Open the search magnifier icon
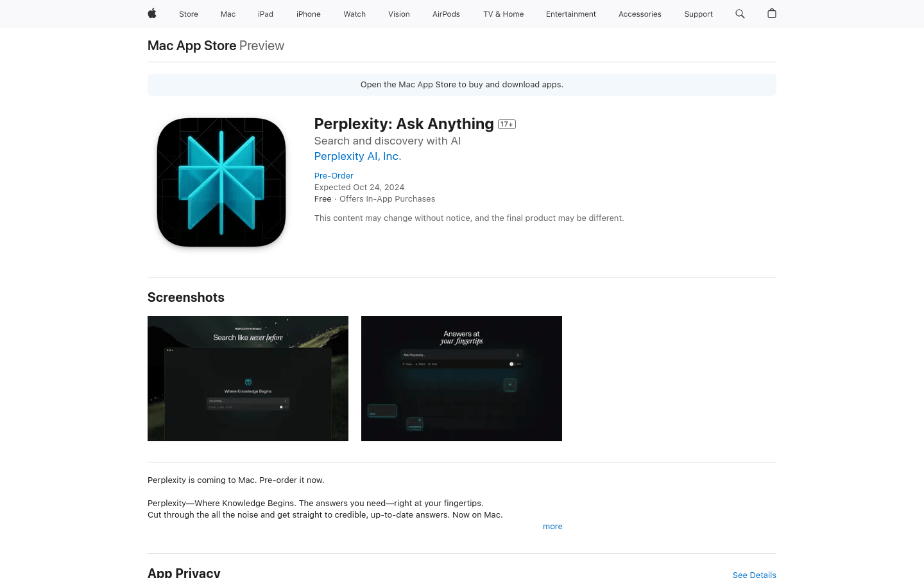The image size is (924, 578). click(x=740, y=13)
